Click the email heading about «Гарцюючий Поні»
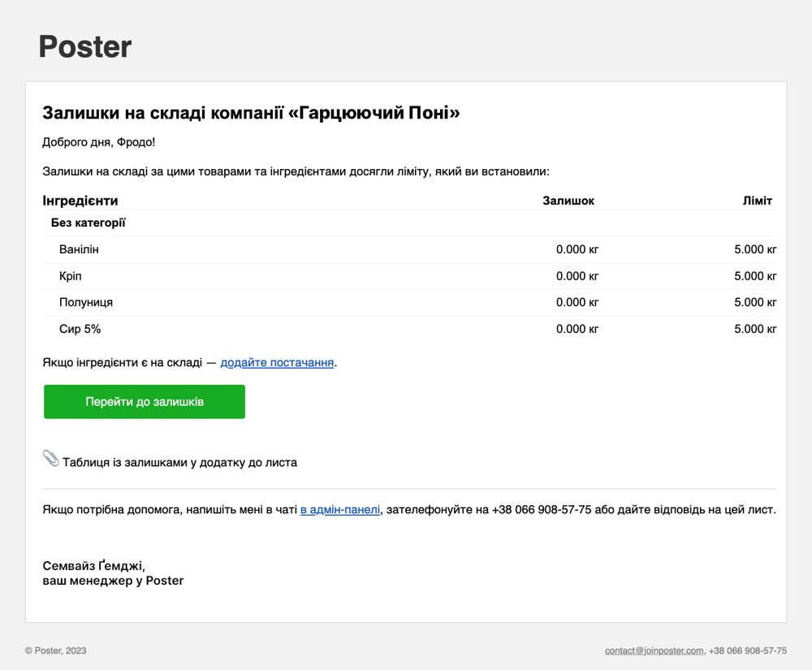 pos(251,113)
